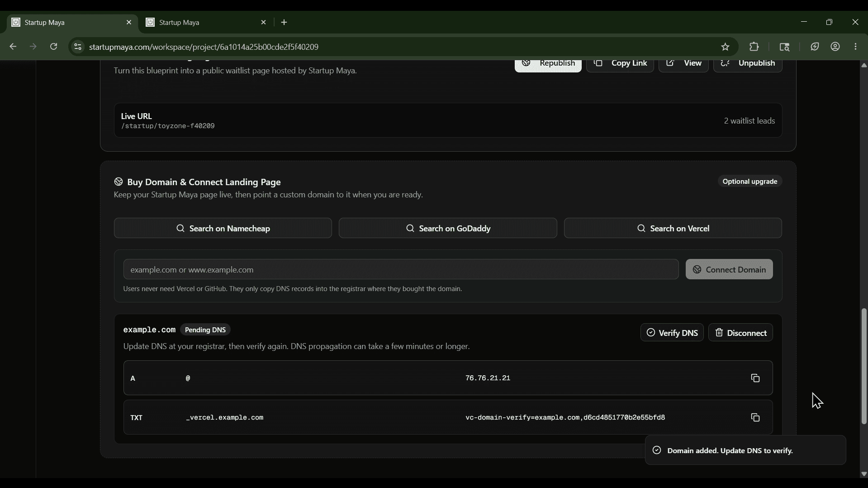868x488 pixels.
Task: Search for a domain on Namecheap
Action: (x=223, y=228)
